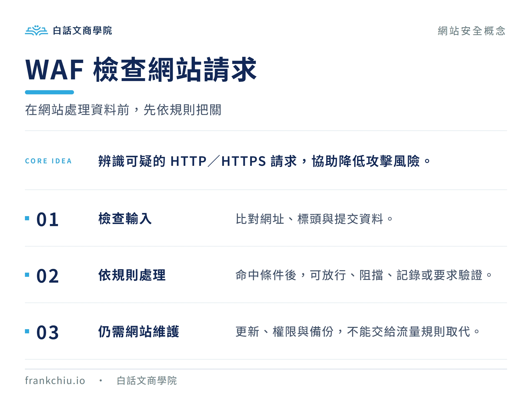This screenshot has height=399, width=532.
Task: Click the heading 檢查輸入
Action: coord(125,218)
